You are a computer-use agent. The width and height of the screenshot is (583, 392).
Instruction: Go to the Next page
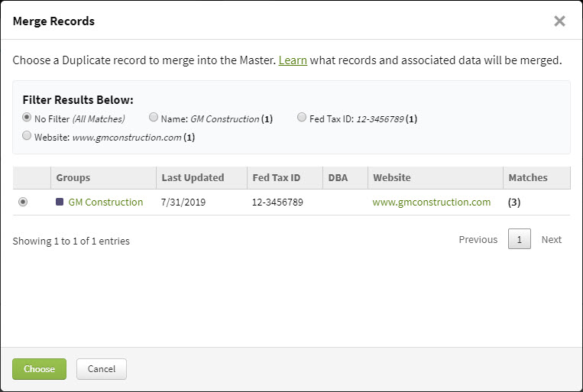pos(552,239)
